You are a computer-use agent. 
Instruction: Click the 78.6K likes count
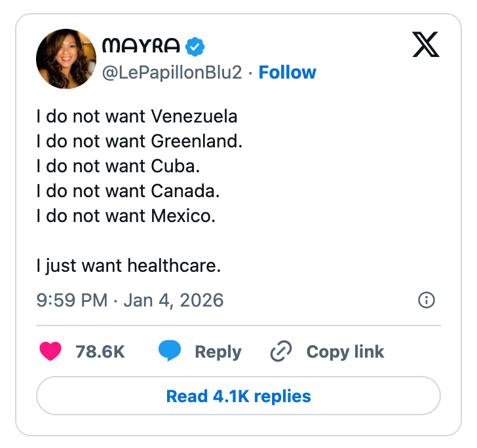100,352
